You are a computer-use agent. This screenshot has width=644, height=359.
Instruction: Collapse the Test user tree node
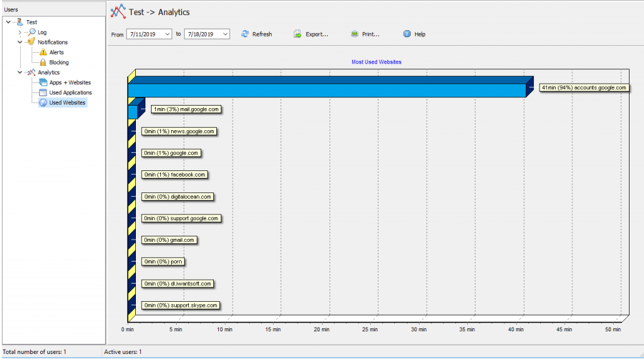coord(8,22)
